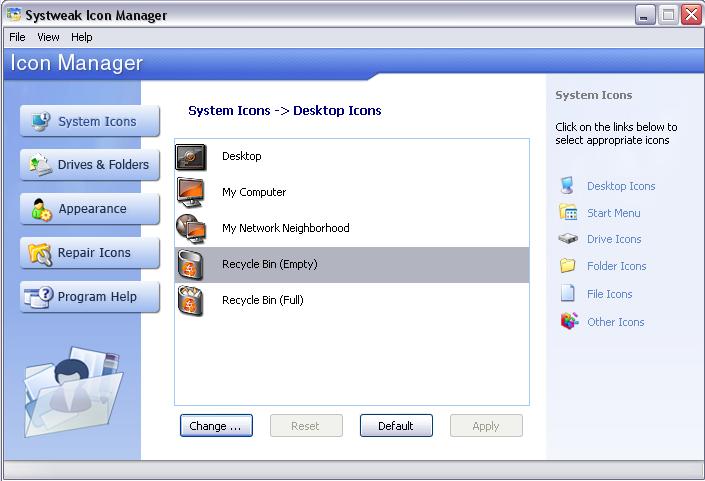Follow the File Icons link
This screenshot has height=481, width=705.
[x=610, y=294]
